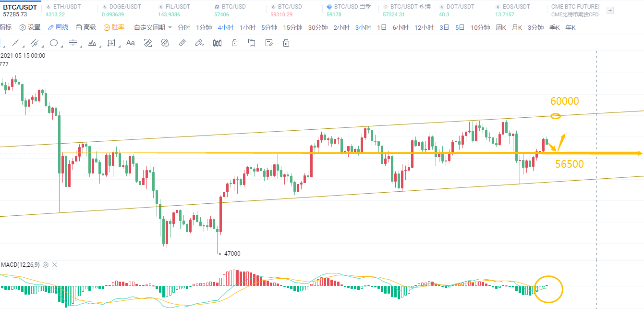
Task: Toggle the 画线 drawing toolbar
Action: pyautogui.click(x=58, y=27)
